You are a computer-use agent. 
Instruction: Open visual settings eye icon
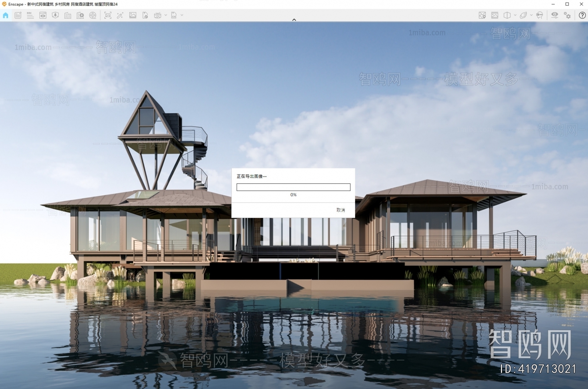pos(554,15)
